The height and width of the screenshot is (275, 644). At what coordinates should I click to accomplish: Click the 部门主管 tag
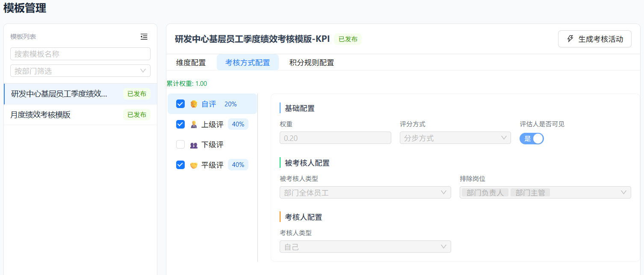click(530, 193)
